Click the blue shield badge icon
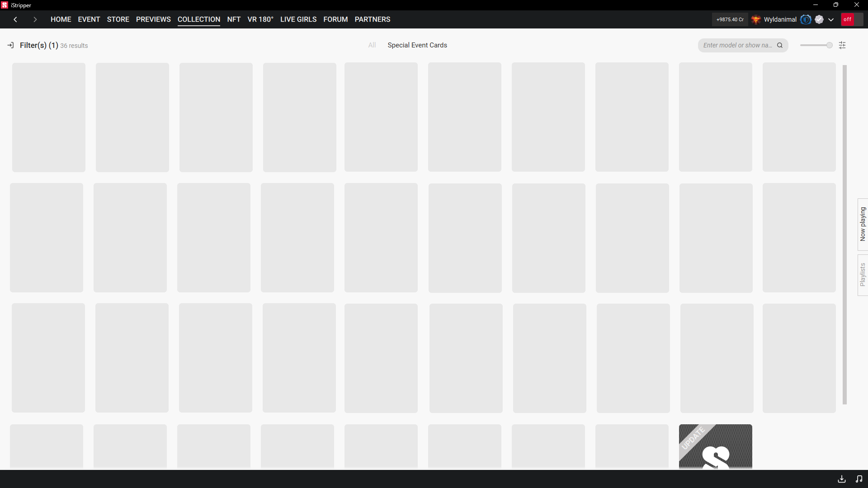This screenshot has height=488, width=868. (805, 19)
